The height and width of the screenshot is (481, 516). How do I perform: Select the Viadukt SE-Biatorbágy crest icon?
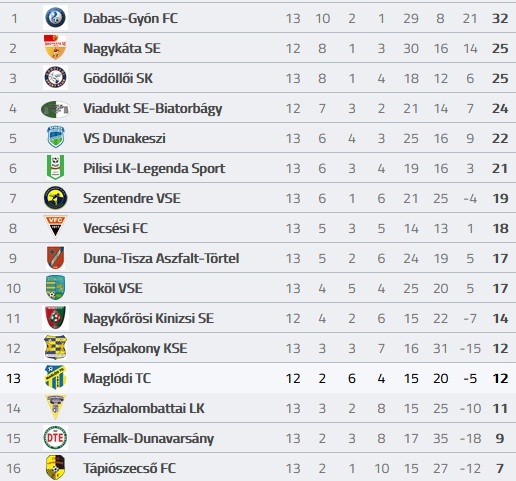[x=55, y=109]
